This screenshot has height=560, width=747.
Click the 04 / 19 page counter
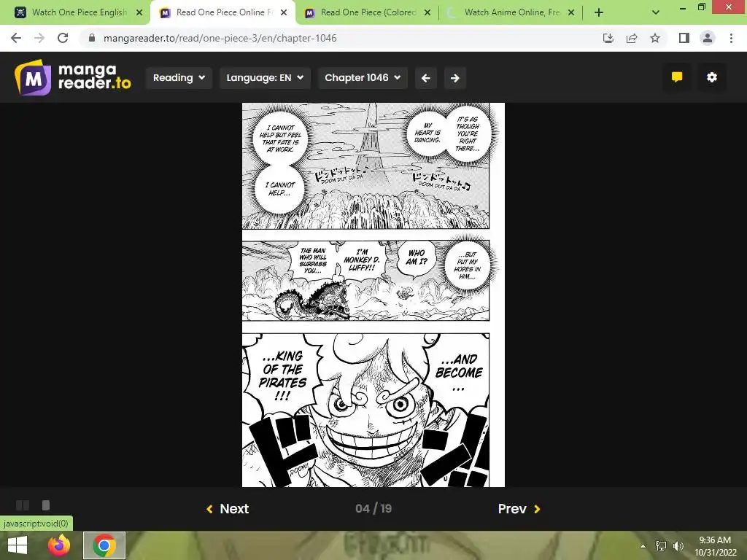(373, 508)
